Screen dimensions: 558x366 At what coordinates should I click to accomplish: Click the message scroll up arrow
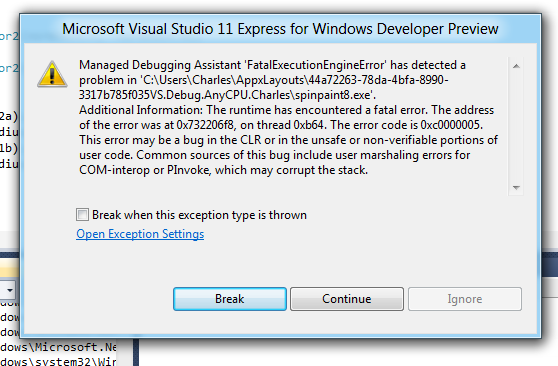coord(516,66)
